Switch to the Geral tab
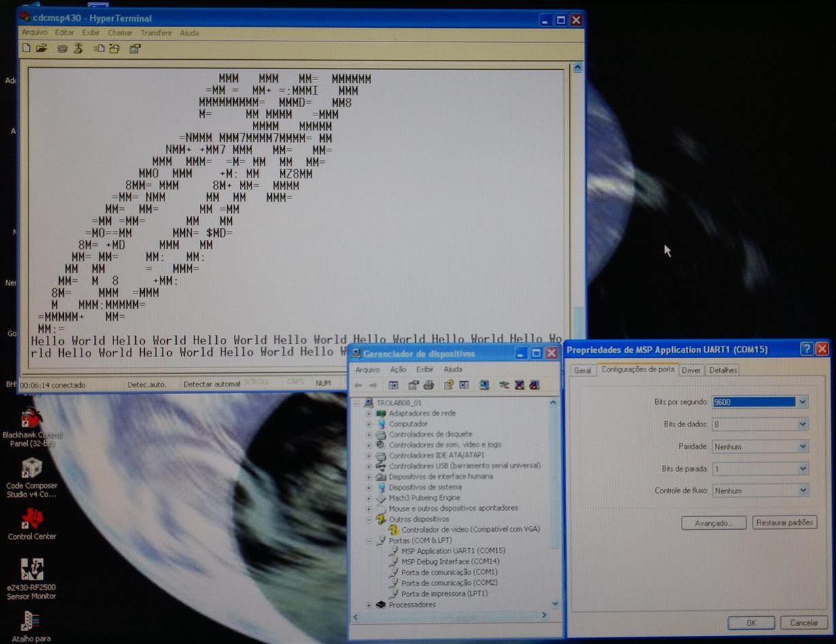The width and height of the screenshot is (836, 644). (582, 371)
